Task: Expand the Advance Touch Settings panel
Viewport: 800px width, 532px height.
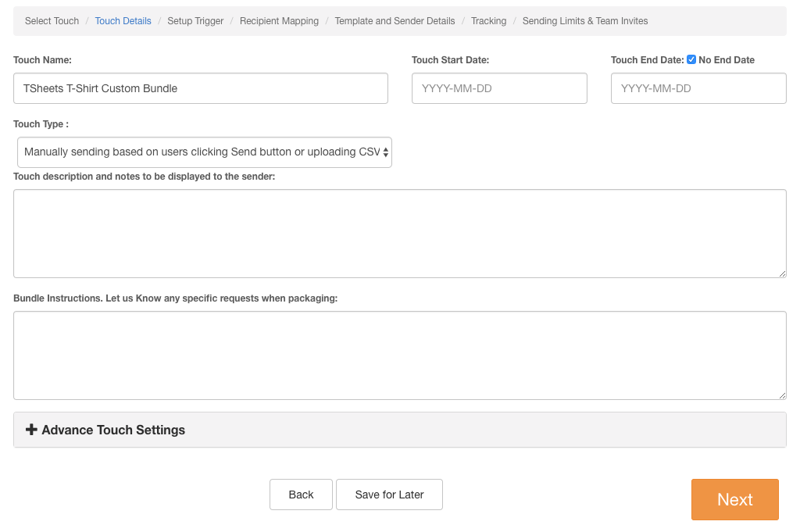Action: pos(113,430)
